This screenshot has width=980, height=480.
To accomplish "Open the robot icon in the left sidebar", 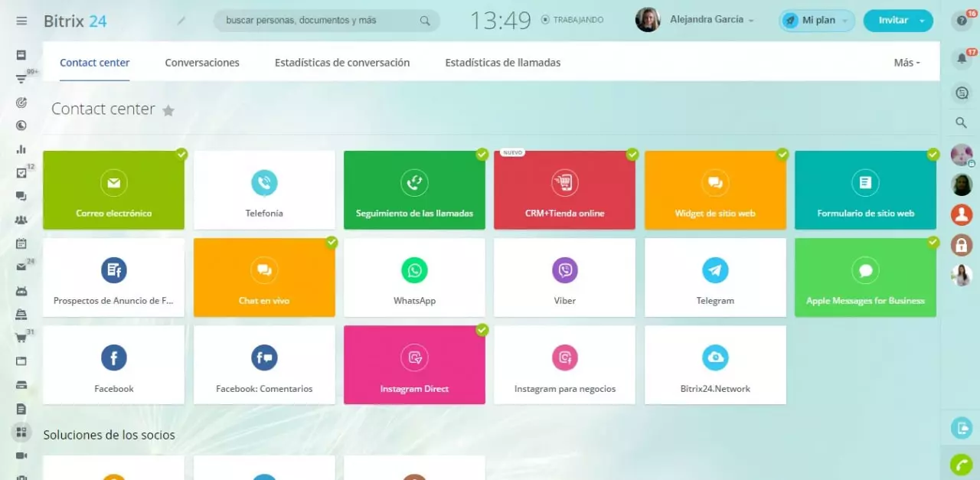I will pyautogui.click(x=21, y=291).
